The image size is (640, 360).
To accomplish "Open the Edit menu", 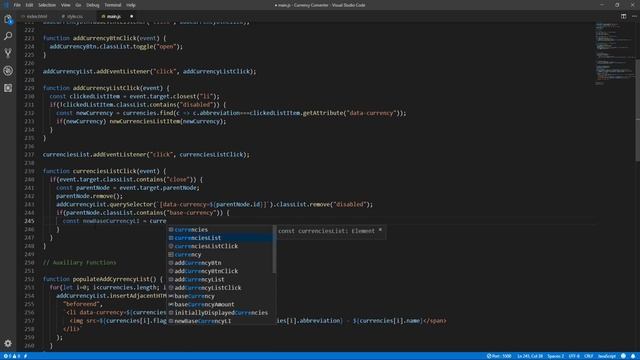I will coord(29,5).
